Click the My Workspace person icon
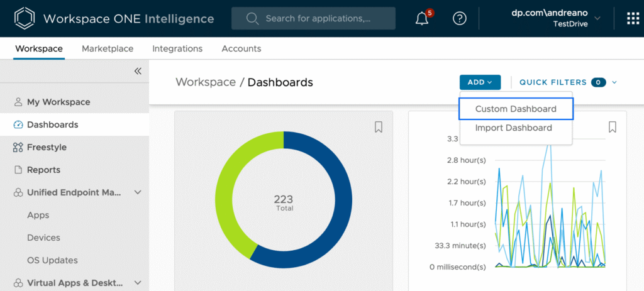 click(x=18, y=102)
